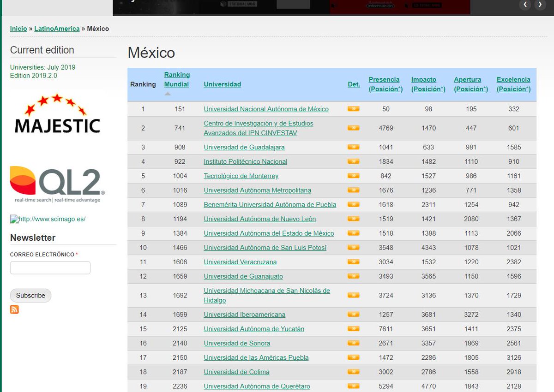
Task: Open Universidad de las Américas Puebla link
Action: point(256,357)
